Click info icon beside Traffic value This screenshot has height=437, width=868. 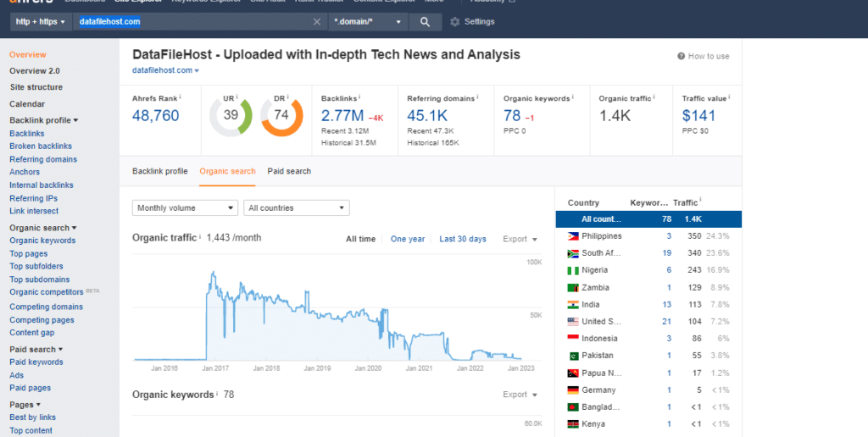coord(729,97)
